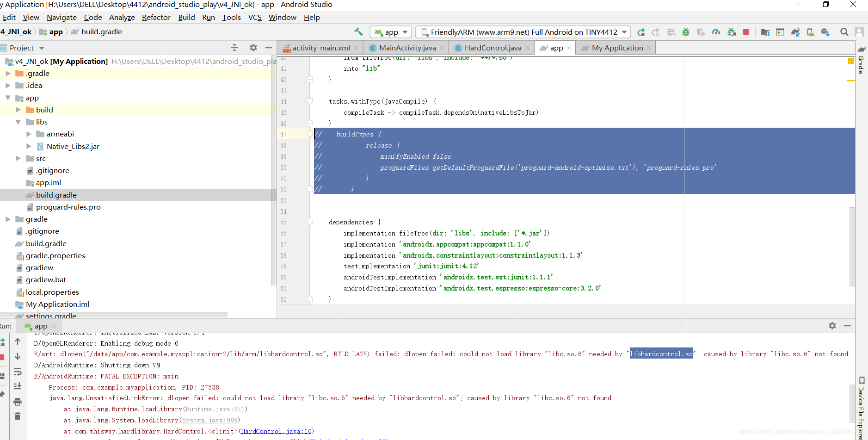868x440 pixels.
Task: Open the Navigate menu
Action: click(62, 17)
